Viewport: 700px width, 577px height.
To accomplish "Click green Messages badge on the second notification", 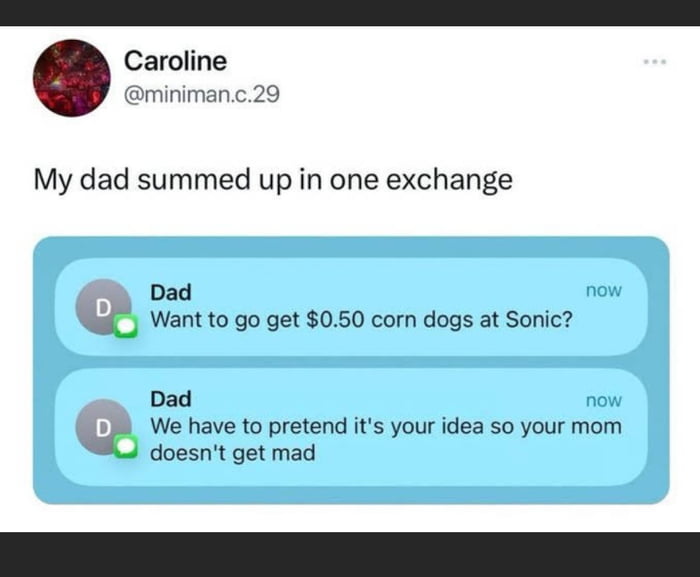I will pyautogui.click(x=125, y=447).
